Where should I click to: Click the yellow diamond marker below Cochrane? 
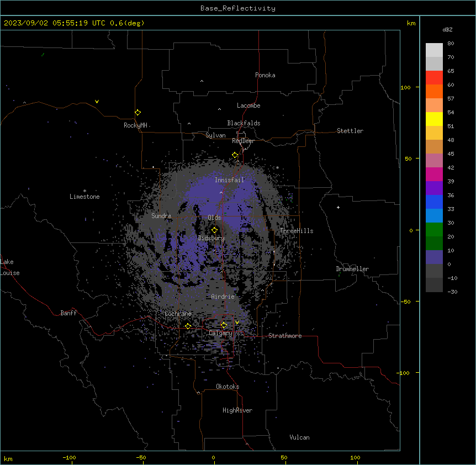[x=188, y=326]
